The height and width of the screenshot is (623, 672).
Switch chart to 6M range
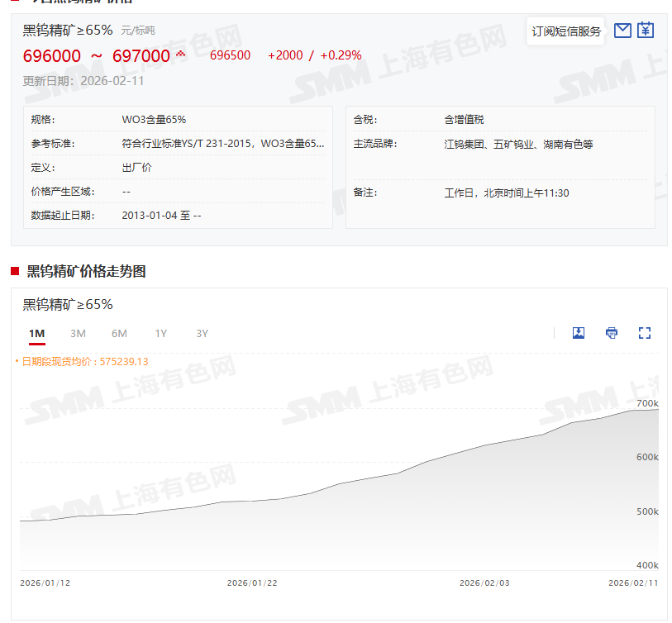coord(119,334)
